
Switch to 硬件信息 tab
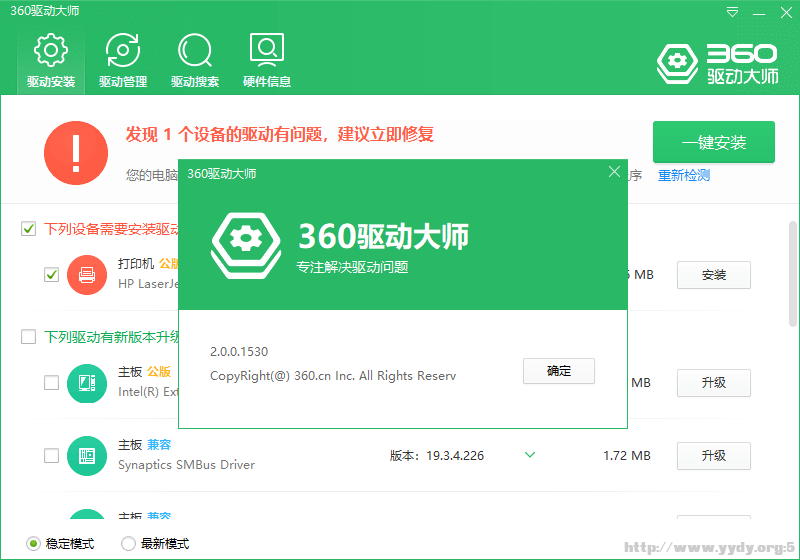tap(267, 60)
